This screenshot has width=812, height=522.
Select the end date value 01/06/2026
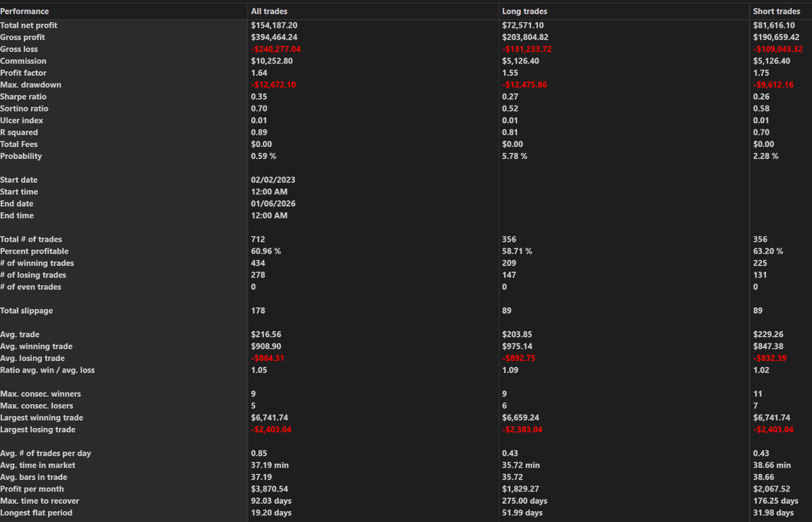[273, 203]
